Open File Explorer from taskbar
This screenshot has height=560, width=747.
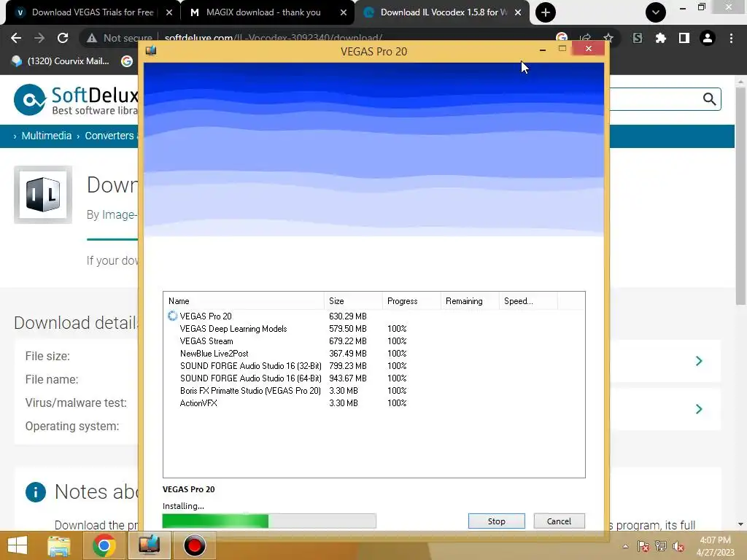coord(58,545)
